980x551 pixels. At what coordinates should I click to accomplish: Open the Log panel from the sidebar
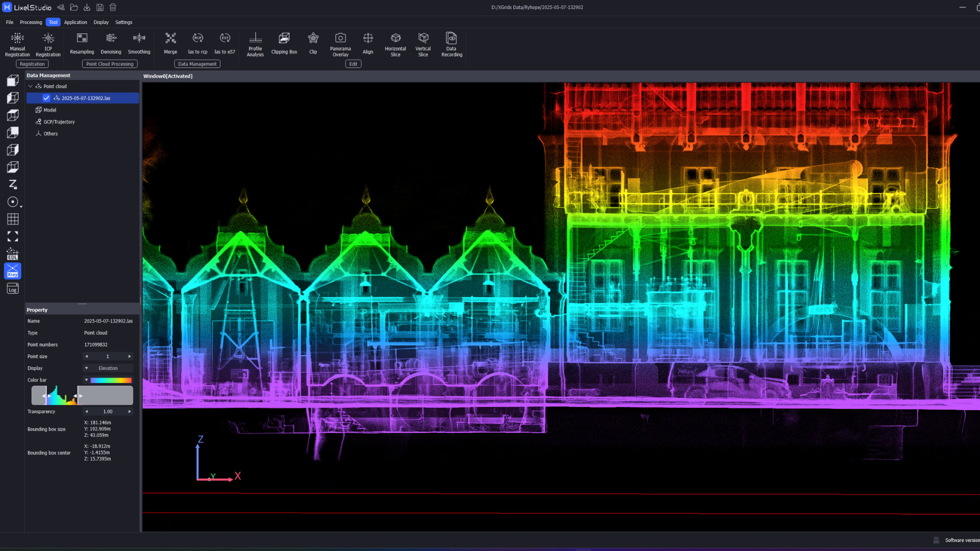pos(12,288)
